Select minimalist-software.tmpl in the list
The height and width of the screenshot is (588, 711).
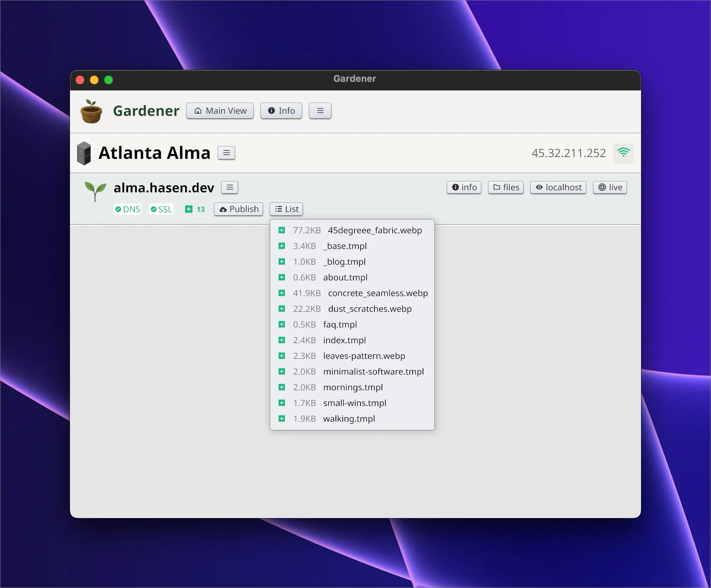point(373,371)
